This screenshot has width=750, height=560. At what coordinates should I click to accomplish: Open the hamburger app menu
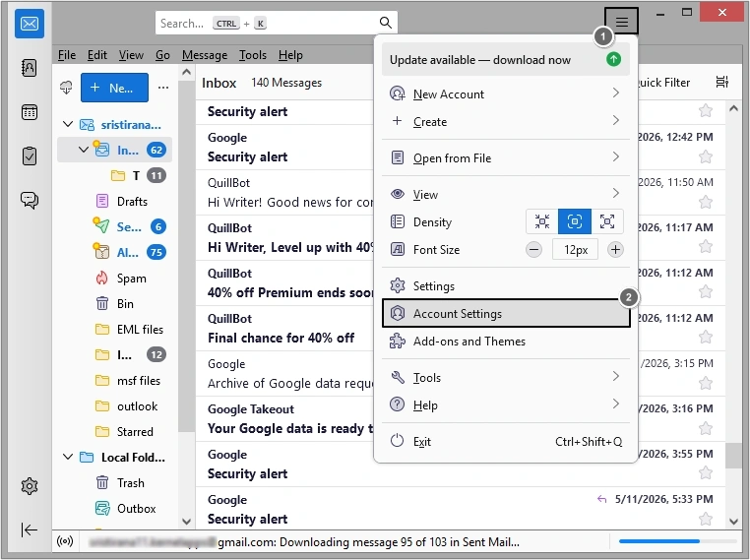(x=621, y=22)
